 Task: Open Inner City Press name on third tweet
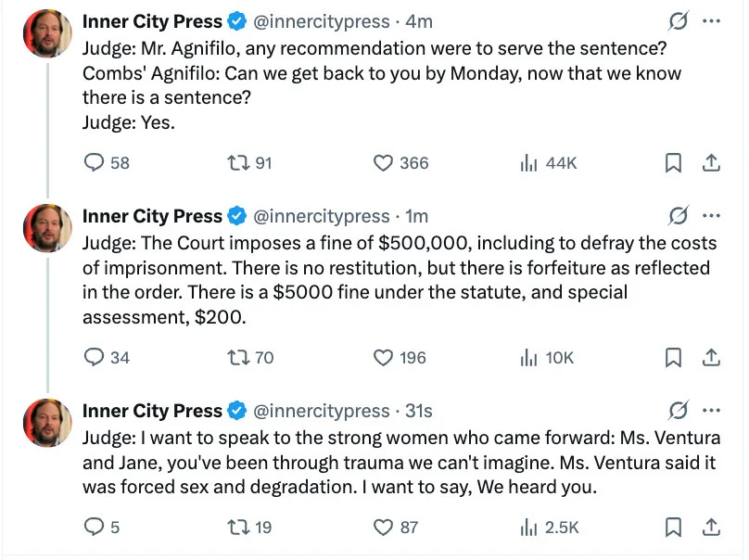click(152, 410)
